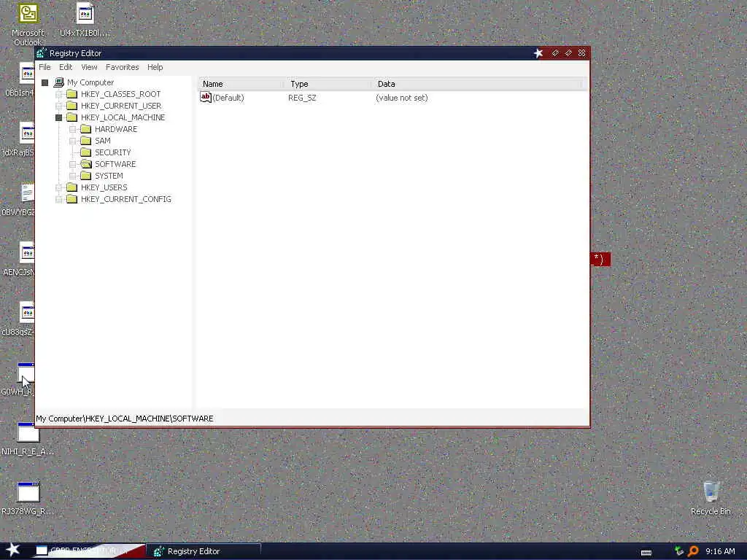The width and height of the screenshot is (747, 560).
Task: Select the NIHI_R_E_A desktop icon
Action: (27, 438)
